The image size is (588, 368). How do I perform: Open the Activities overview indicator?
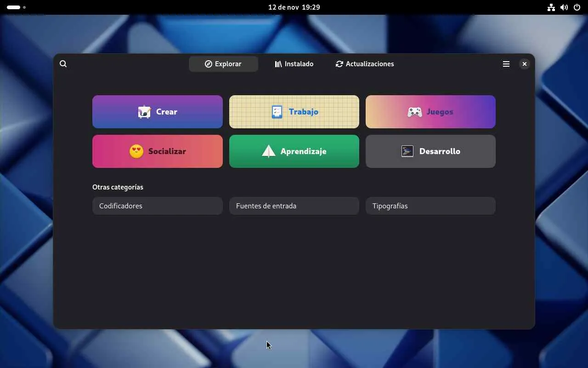click(16, 7)
